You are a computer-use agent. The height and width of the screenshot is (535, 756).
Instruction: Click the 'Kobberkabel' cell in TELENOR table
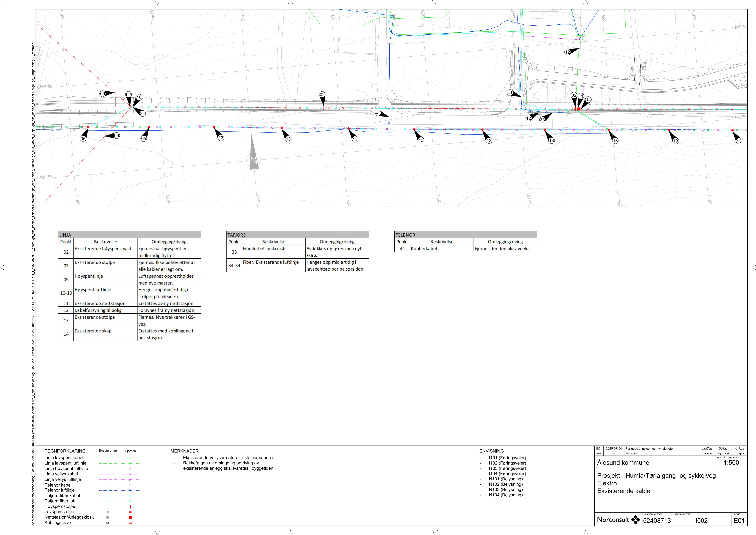point(442,249)
